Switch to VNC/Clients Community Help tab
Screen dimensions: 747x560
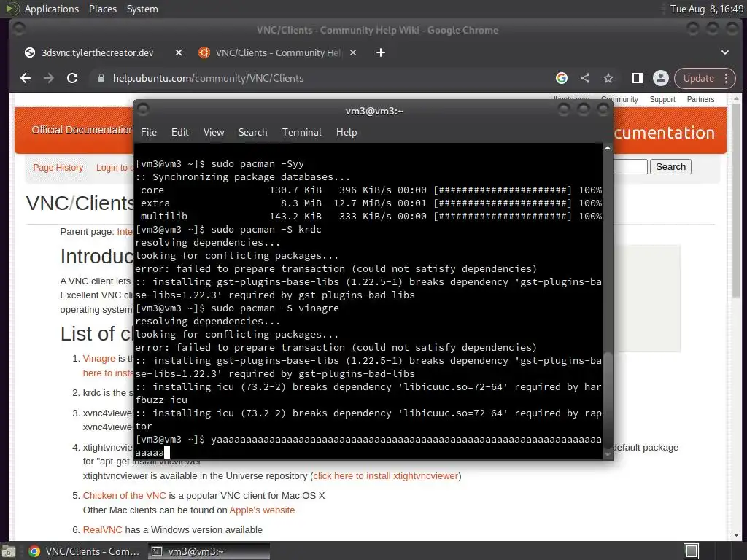pos(277,52)
